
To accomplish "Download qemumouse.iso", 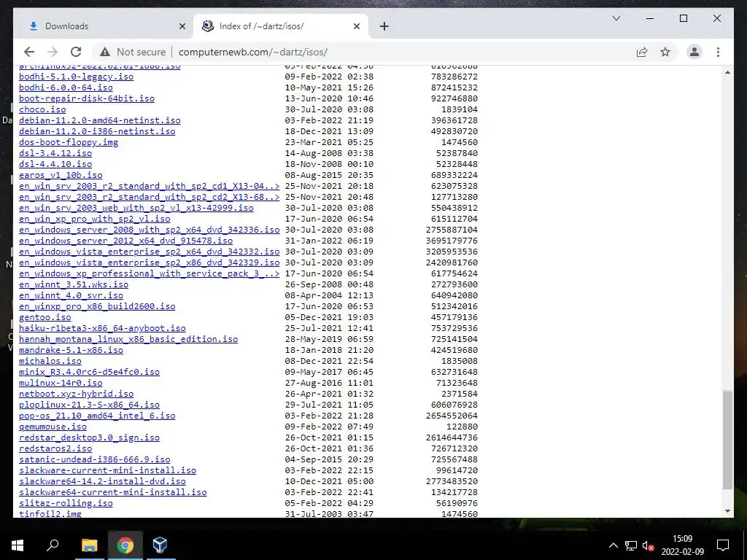I will [53, 427].
